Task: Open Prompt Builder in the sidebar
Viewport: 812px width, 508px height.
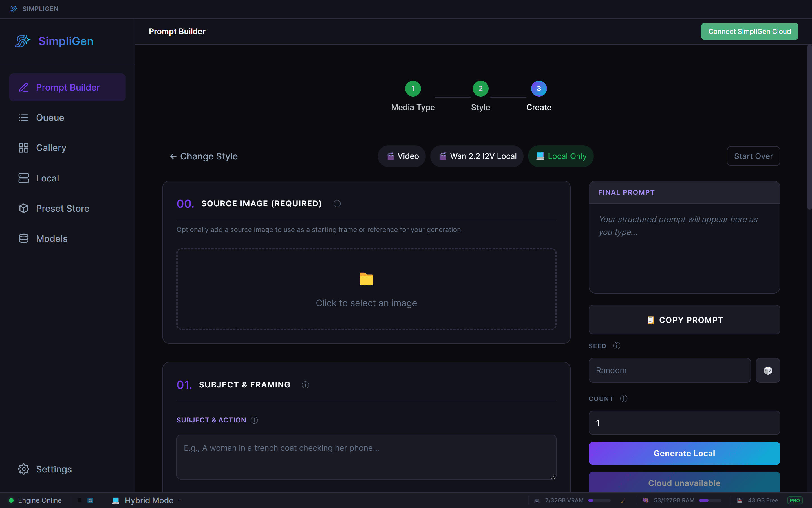Action: tap(67, 87)
